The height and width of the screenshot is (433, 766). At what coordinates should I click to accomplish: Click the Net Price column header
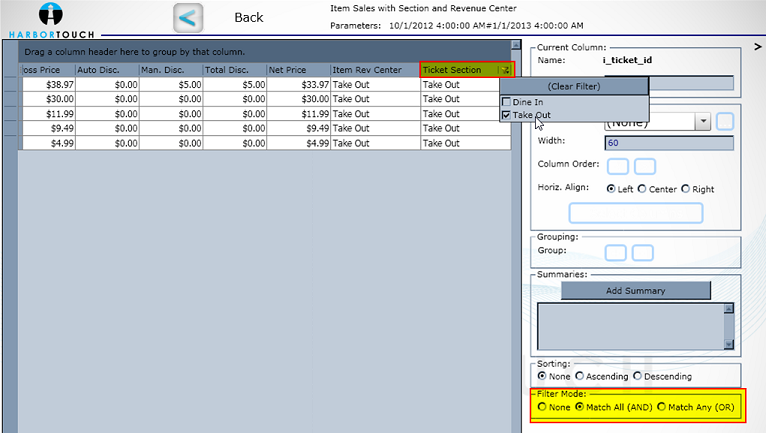point(297,70)
